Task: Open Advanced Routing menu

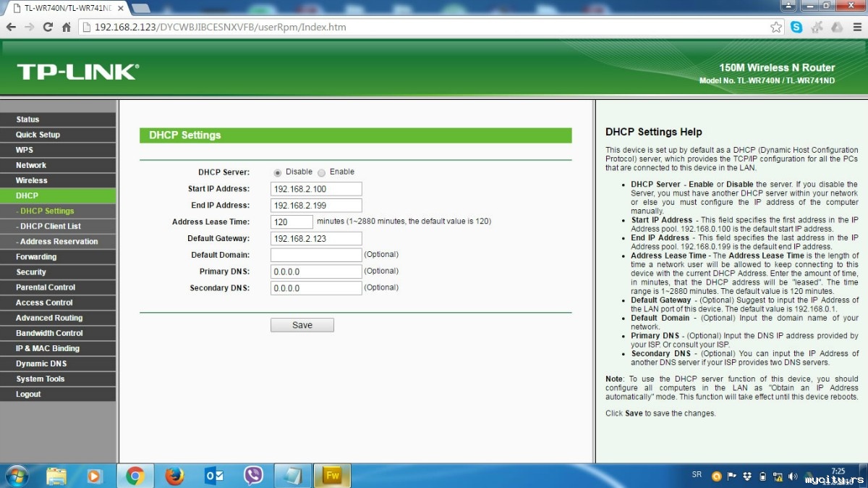Action: tap(58, 318)
